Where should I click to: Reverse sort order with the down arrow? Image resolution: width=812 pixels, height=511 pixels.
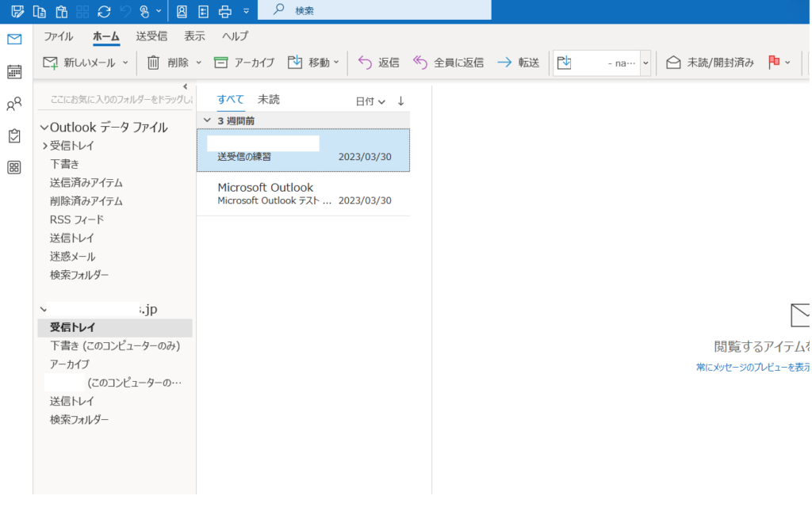point(400,101)
